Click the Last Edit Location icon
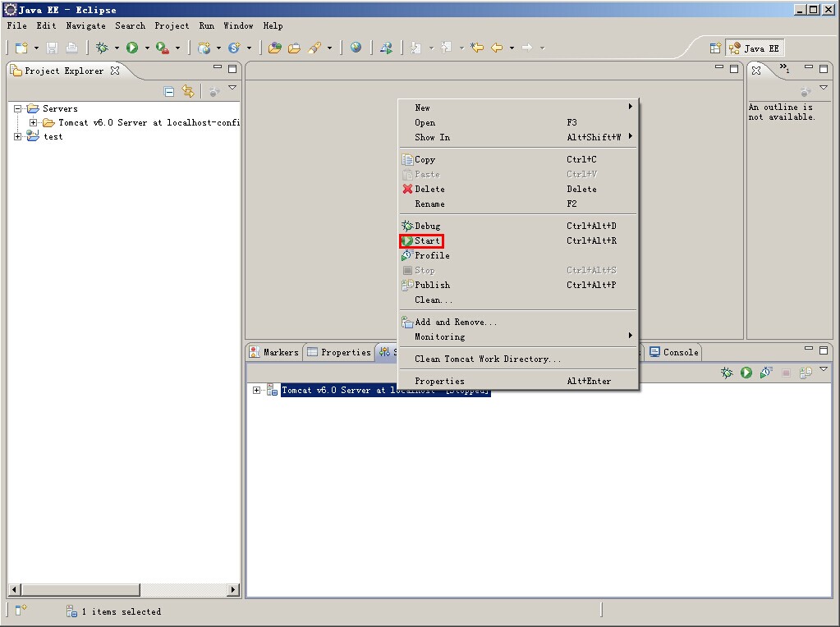Image resolution: width=840 pixels, height=627 pixels. click(477, 48)
